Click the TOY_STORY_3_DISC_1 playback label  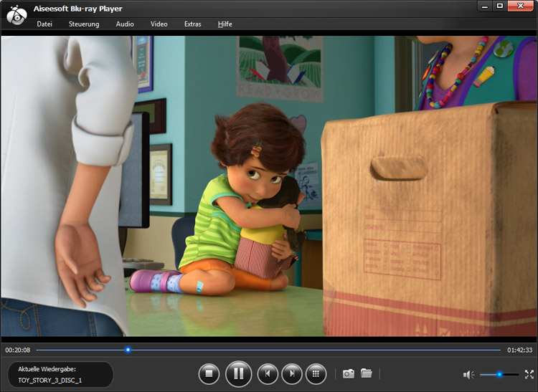(50, 380)
